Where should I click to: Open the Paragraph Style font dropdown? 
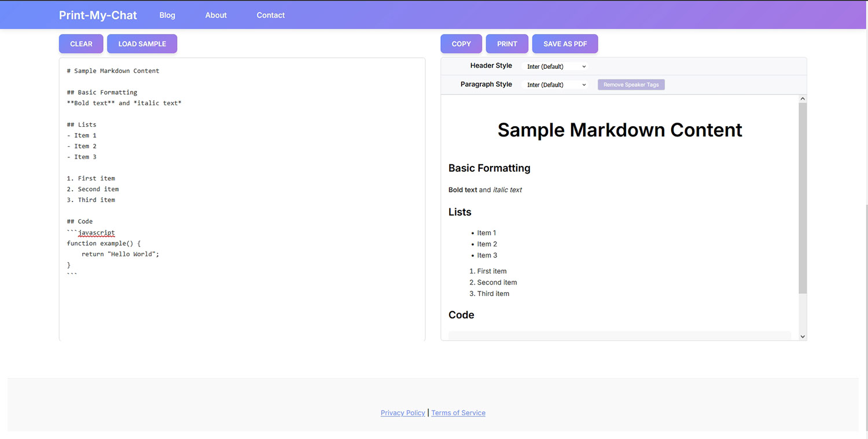[x=554, y=84]
